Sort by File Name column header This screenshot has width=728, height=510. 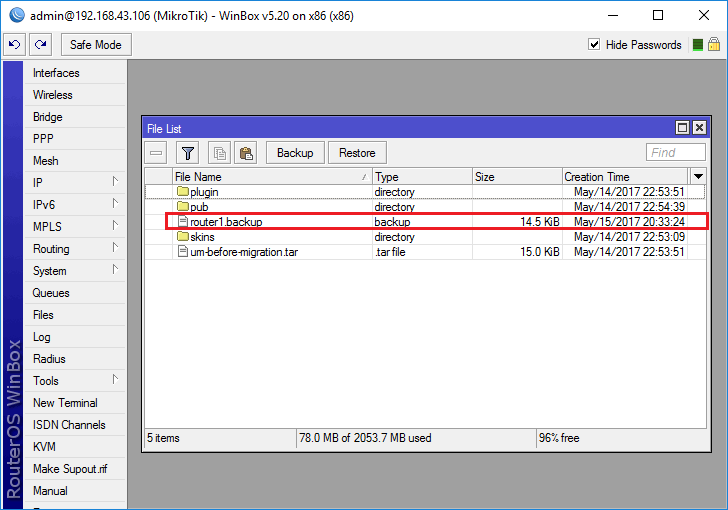[x=273, y=177]
